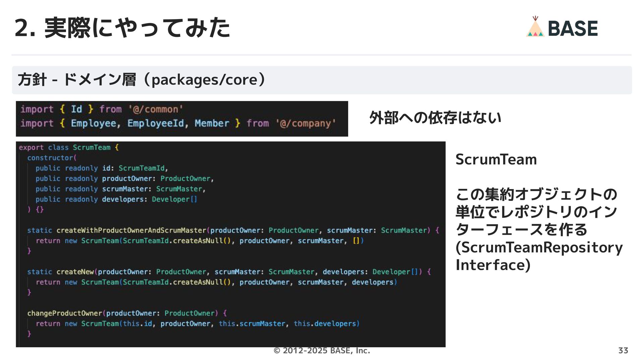Click the BASE wordmark text
Screen dimensions: 644x362
click(573, 28)
